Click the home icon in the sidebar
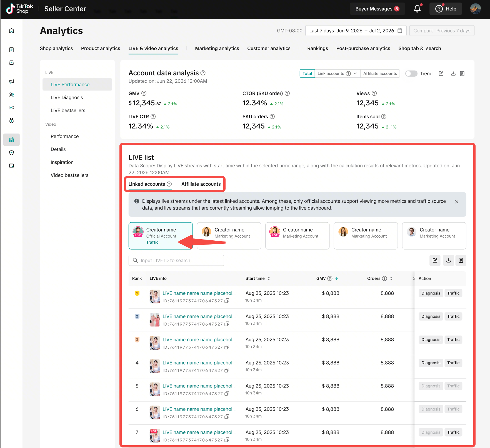490x448 pixels. pos(11,31)
